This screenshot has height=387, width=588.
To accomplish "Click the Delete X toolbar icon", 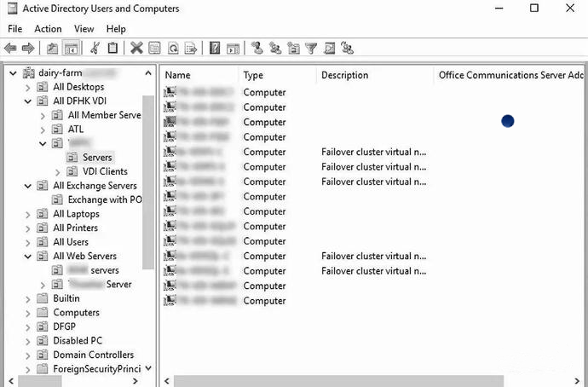I will click(x=136, y=49).
